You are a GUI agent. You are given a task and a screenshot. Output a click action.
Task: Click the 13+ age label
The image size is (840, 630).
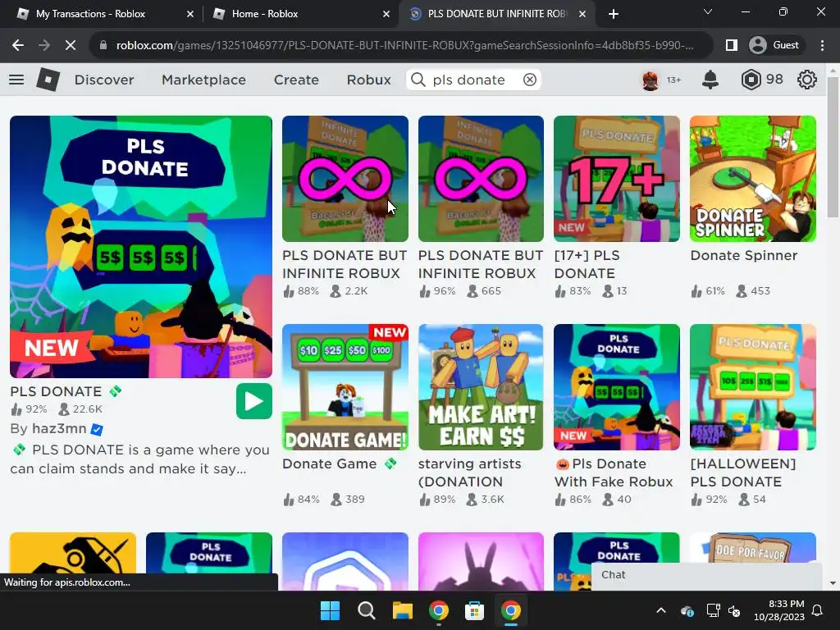pos(674,80)
